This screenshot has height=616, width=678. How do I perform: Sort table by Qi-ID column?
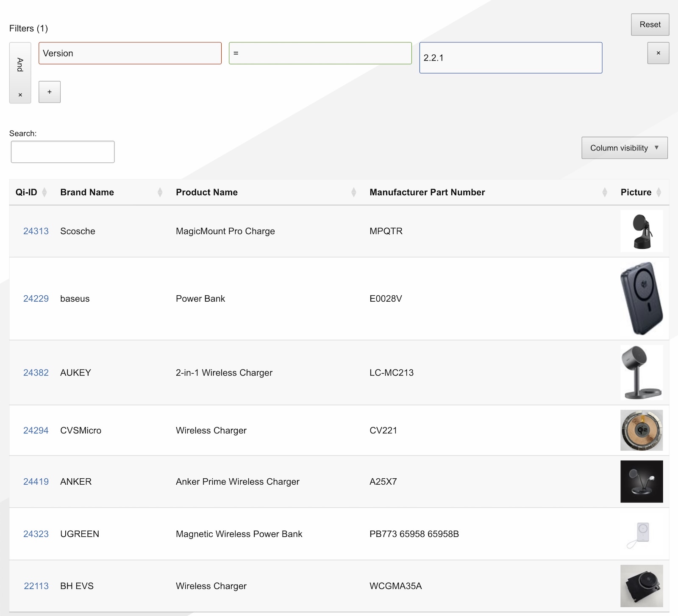[x=27, y=192]
